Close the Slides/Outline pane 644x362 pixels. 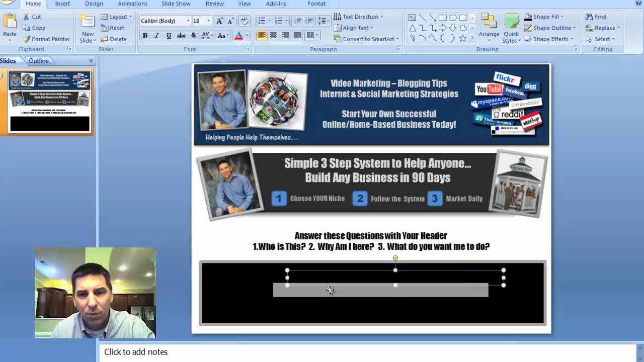point(91,61)
